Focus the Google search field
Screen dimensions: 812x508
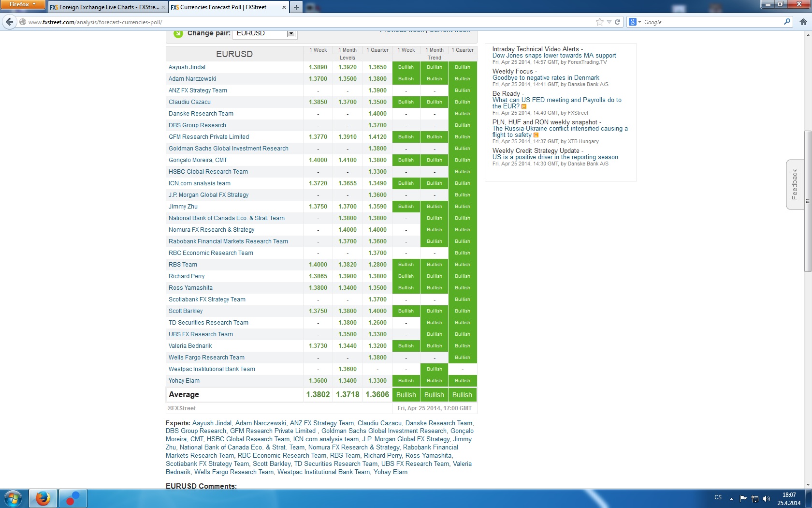tap(713, 22)
